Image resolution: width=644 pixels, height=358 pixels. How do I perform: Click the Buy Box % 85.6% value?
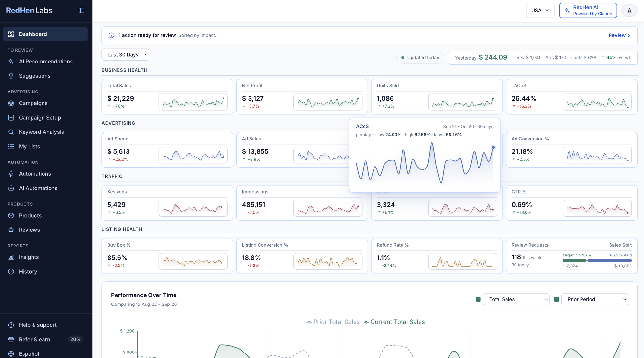(117, 258)
